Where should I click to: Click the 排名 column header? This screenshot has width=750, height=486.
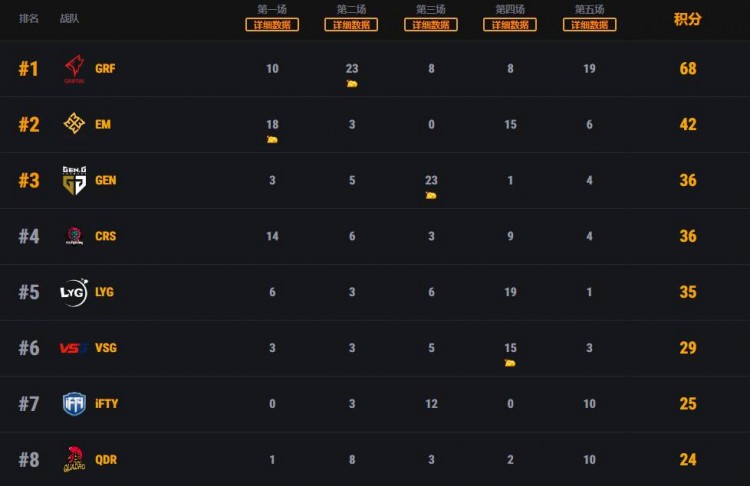(29, 19)
